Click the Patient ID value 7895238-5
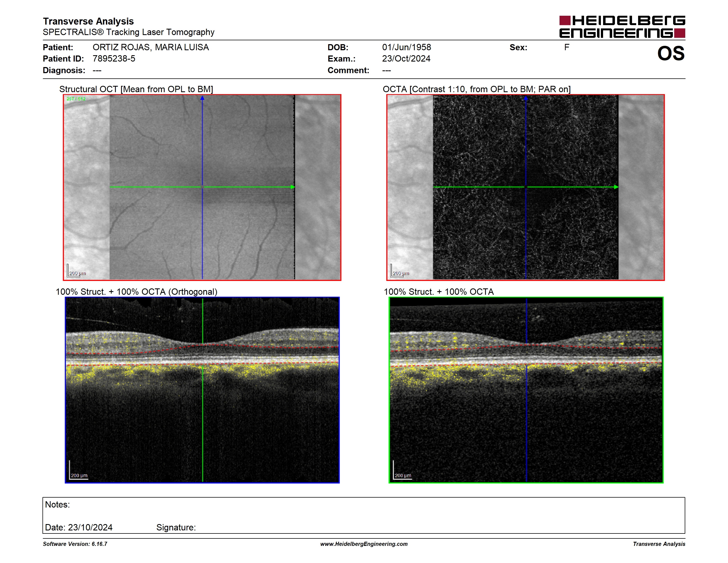Viewport: 728px width, 563px height. [114, 59]
